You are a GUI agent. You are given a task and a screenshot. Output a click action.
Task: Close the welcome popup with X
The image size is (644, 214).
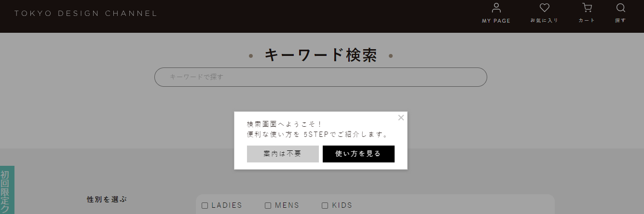click(401, 117)
